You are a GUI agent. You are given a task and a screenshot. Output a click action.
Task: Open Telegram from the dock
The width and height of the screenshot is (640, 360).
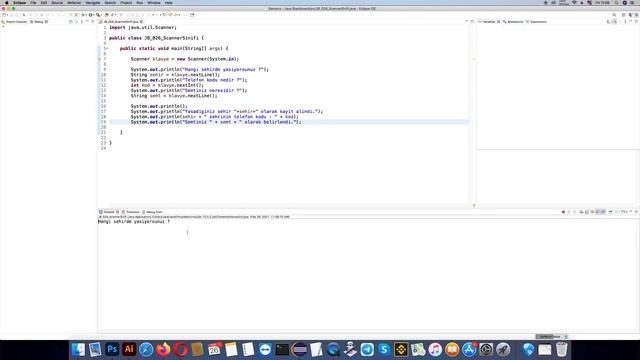[x=367, y=349]
